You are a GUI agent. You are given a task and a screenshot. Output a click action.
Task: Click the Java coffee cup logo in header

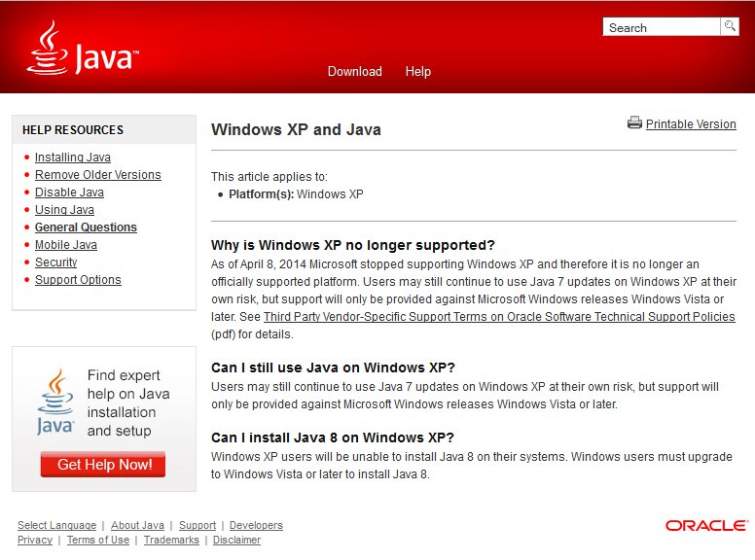[x=83, y=48]
